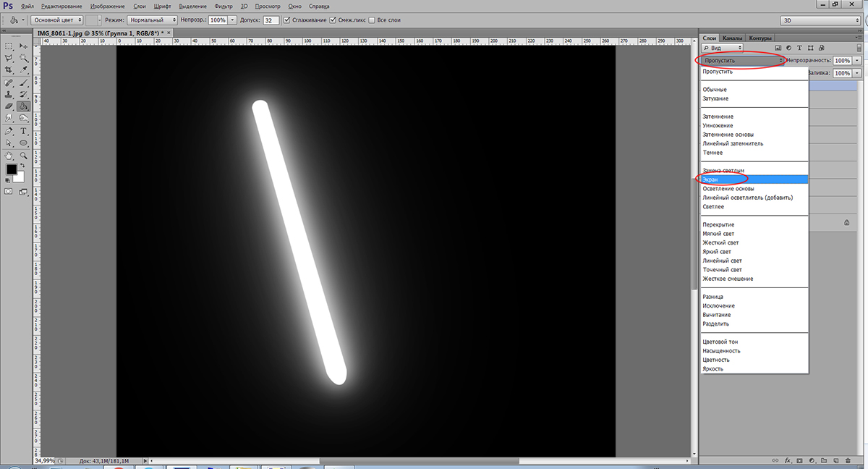Open the 3D workspace dropdown

click(821, 20)
